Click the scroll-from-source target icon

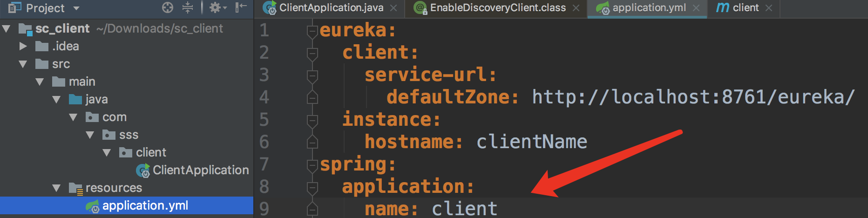coord(168,7)
